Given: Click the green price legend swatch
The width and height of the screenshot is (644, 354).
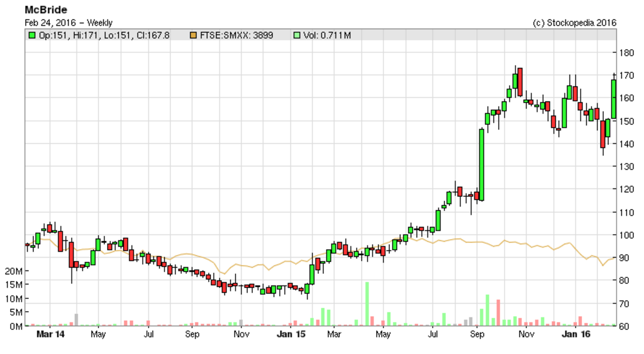Looking at the screenshot, I should click(32, 35).
